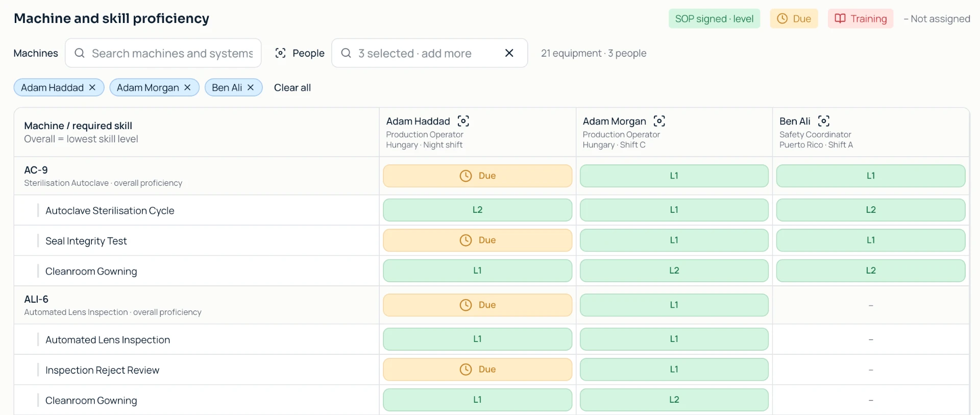
Task: Click Adam Morgan's L1 Automated Lens Inspection cell
Action: click(674, 339)
